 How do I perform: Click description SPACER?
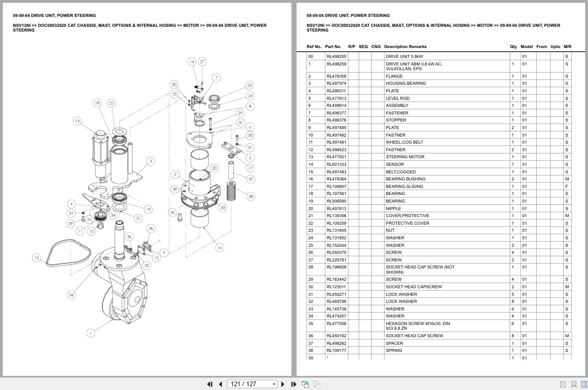[x=394, y=343]
